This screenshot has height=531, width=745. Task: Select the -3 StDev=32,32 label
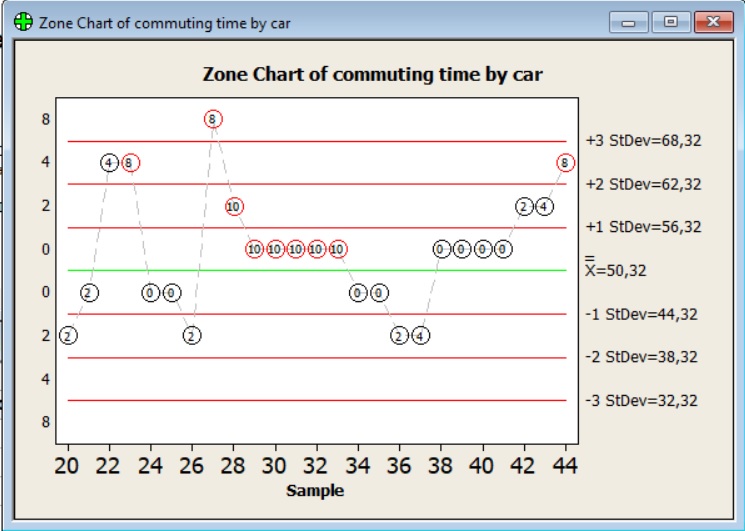click(641, 400)
